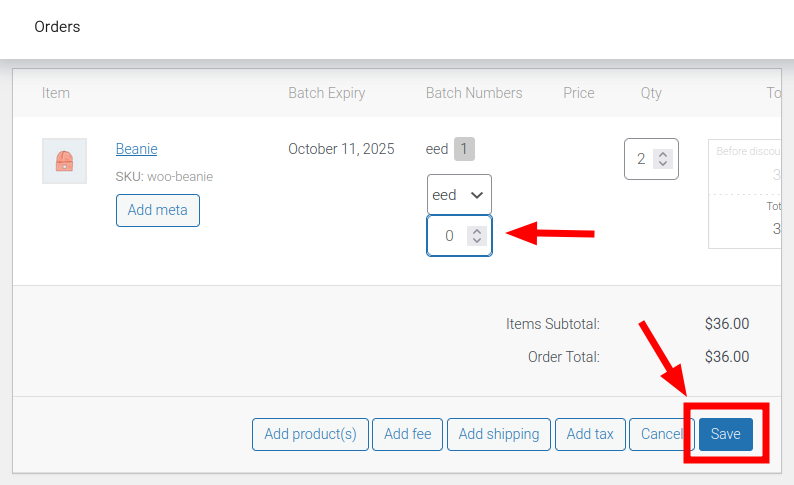
Task: Increase batch quantity with up arrow
Action: point(477,231)
